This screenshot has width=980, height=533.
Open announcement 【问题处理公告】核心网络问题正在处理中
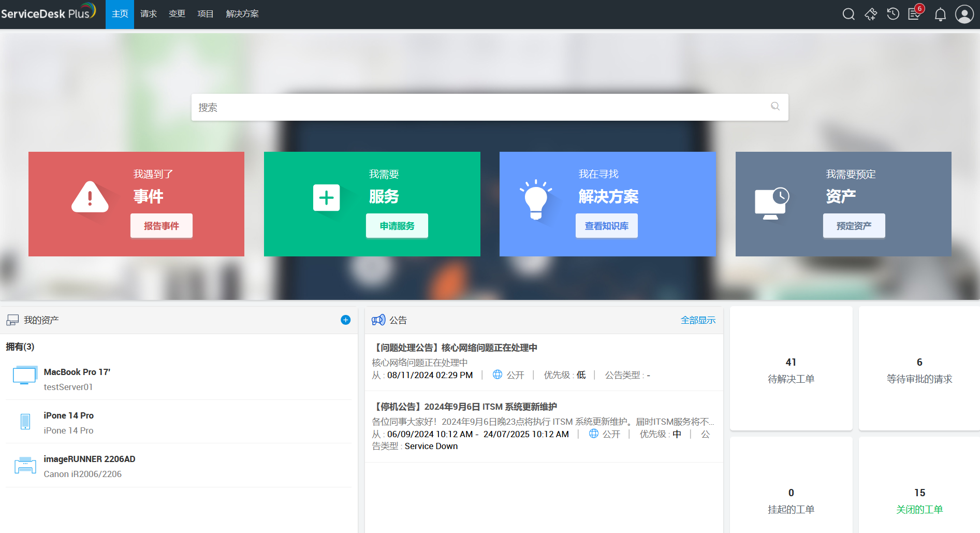point(455,348)
